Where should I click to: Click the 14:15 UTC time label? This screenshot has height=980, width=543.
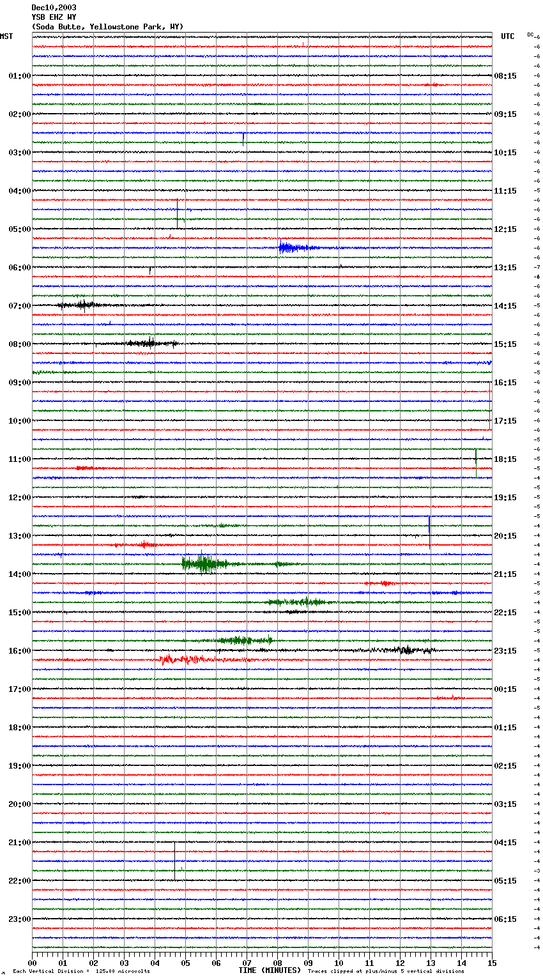click(x=505, y=306)
